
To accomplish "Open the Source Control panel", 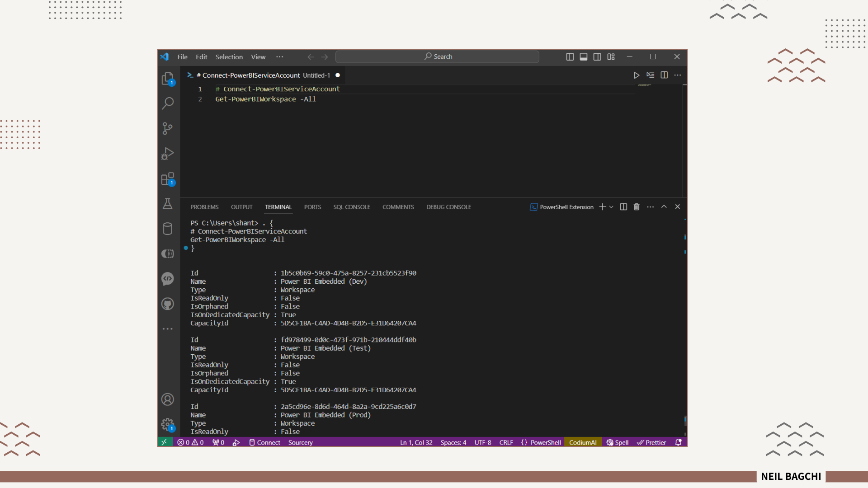I will (168, 128).
